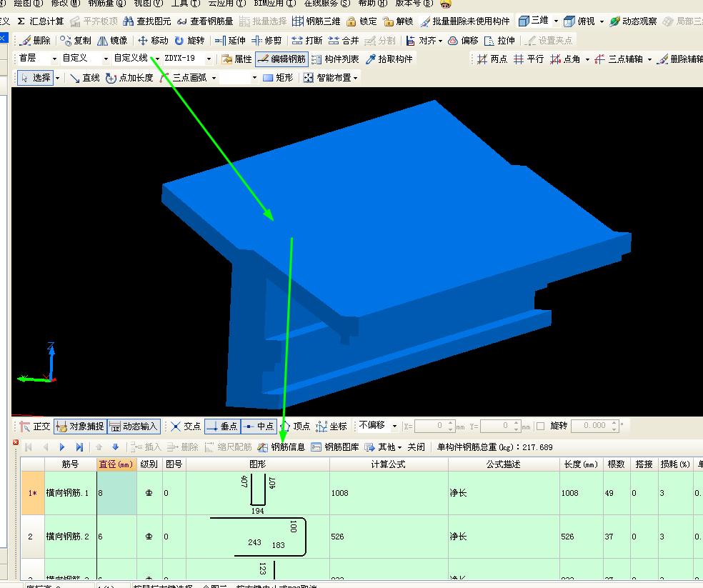703x588 pixels.
Task: Open the 钢筋量 menu
Action: tap(106, 3)
